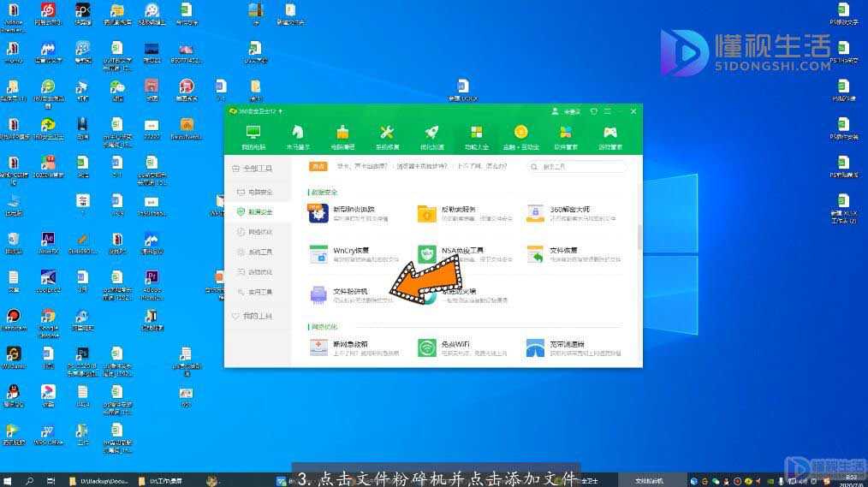Image resolution: width=868 pixels, height=487 pixels.
Task: Open the 文件粉碎机 shredder tool
Action: coord(350,295)
